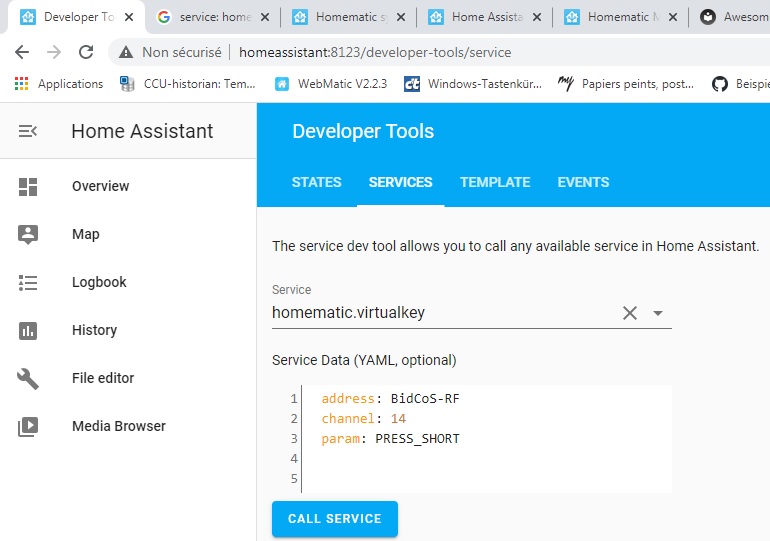Viewport: 770px width, 541px height.
Task: Click the File editor wrench icon
Action: point(28,379)
